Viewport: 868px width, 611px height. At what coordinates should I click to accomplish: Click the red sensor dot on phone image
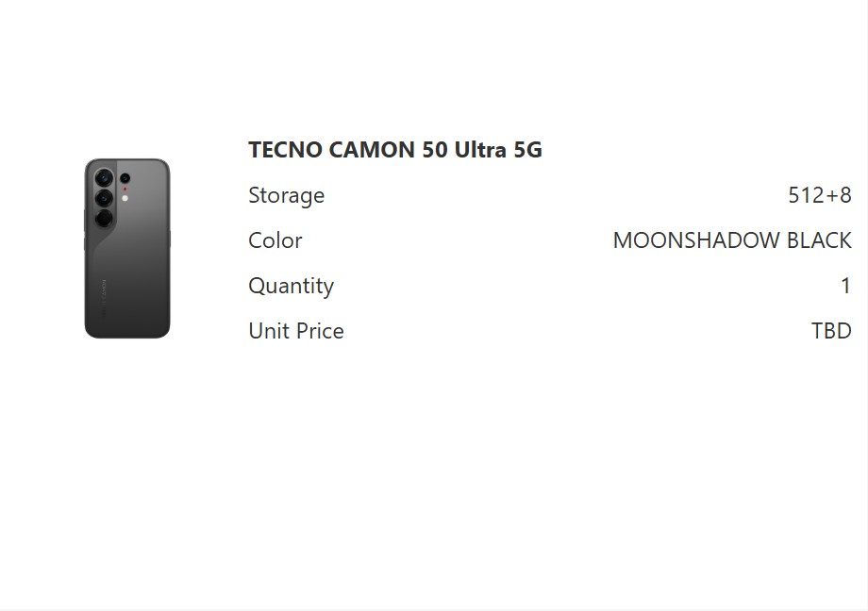125,189
